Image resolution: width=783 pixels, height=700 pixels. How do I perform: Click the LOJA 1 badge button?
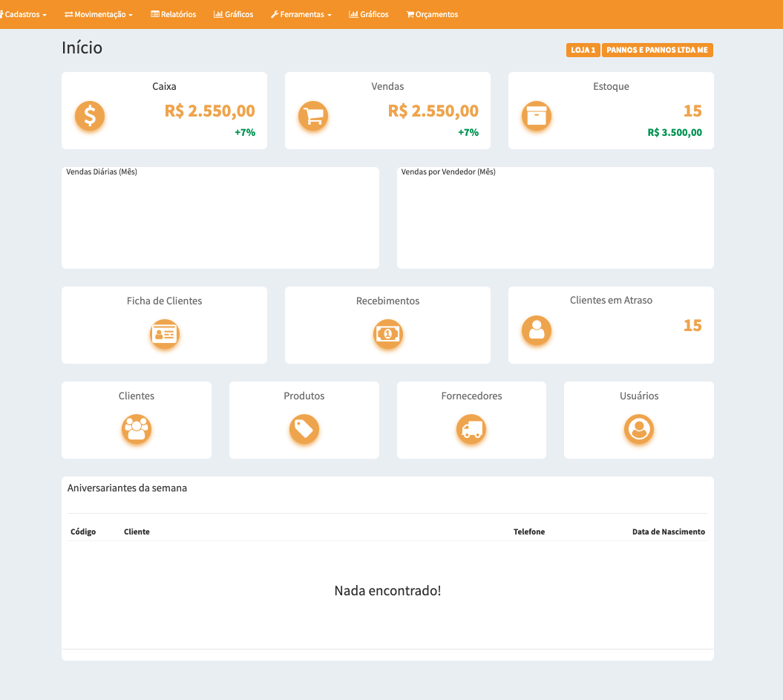(583, 50)
